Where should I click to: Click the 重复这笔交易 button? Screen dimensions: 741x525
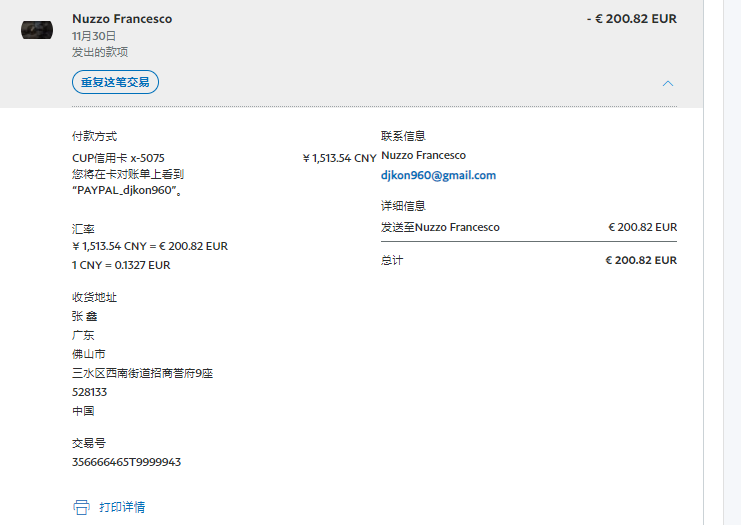pyautogui.click(x=115, y=82)
